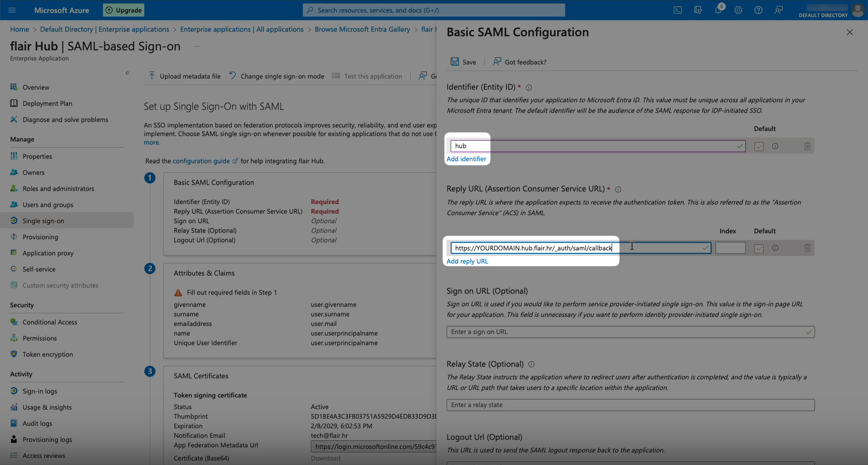Screen dimensions: 868x465
Task: Click the Enter a sign on URL field
Action: (x=626, y=332)
